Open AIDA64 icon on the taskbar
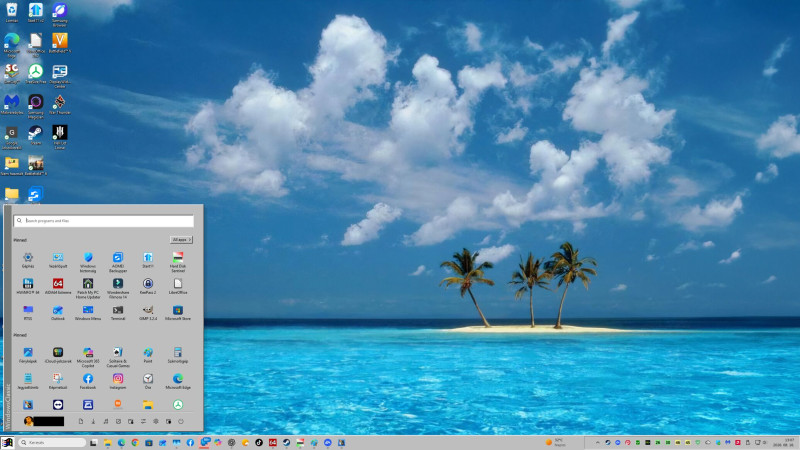Viewport: 800px width, 450px height. [272, 442]
